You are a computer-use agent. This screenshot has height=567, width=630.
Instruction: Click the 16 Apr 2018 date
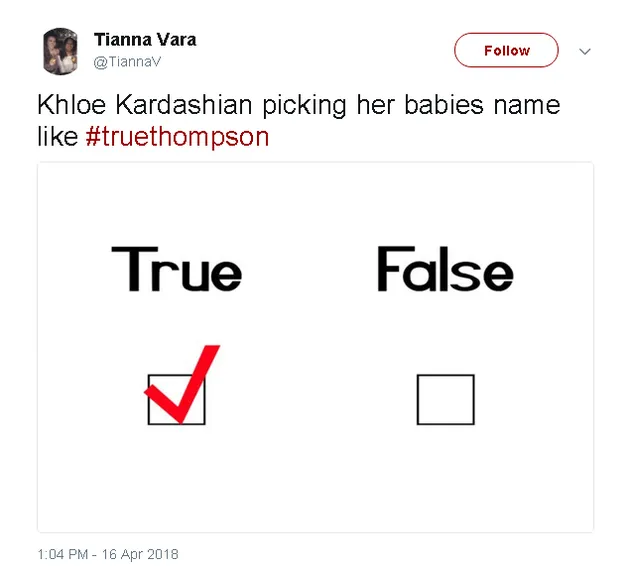(x=143, y=554)
